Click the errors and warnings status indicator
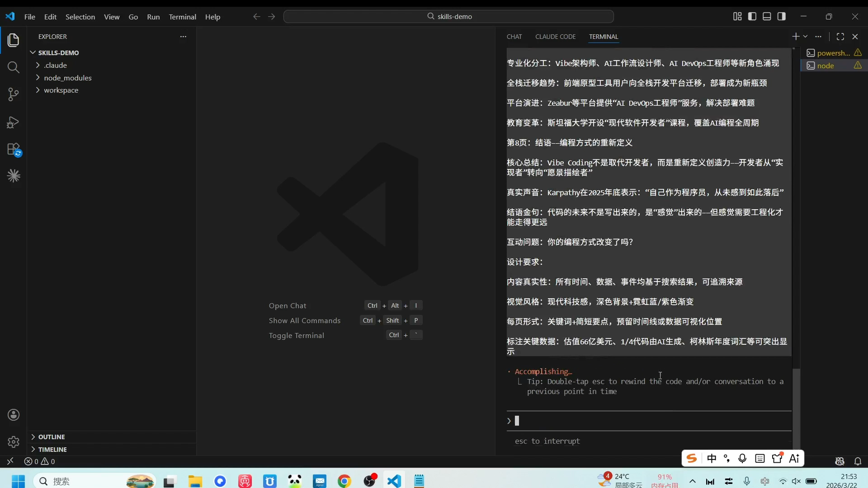Image resolution: width=868 pixels, height=488 pixels. pos(40,461)
